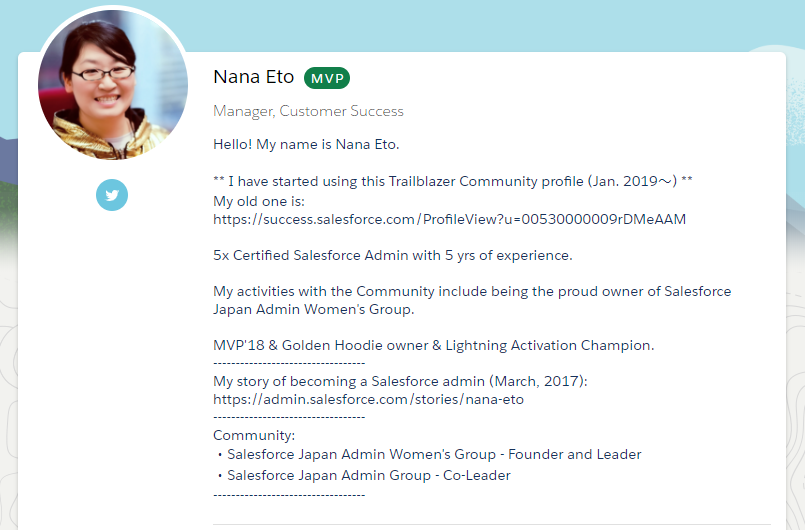Click the Salesforce Japan Admin Group Co-Leader bullet
Screen dimensions: 805x530
pos(368,475)
